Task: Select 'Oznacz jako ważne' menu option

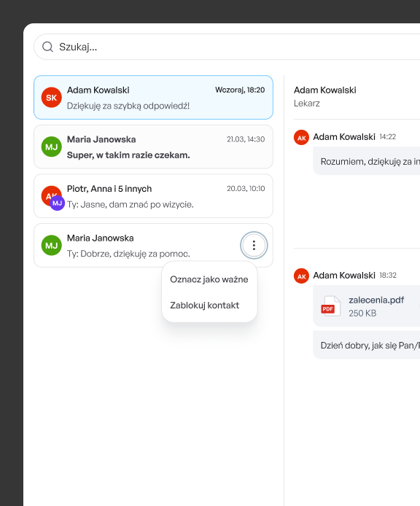Action: coord(209,279)
